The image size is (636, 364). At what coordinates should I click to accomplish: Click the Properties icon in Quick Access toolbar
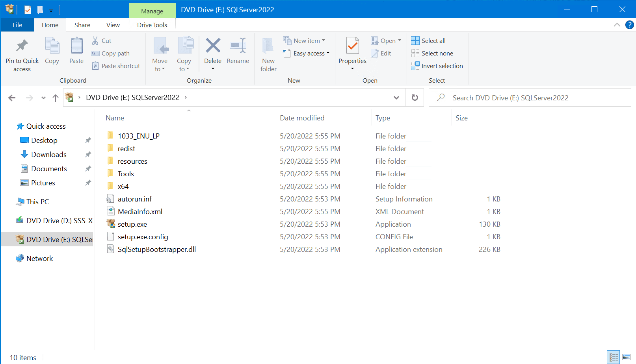(28, 9)
